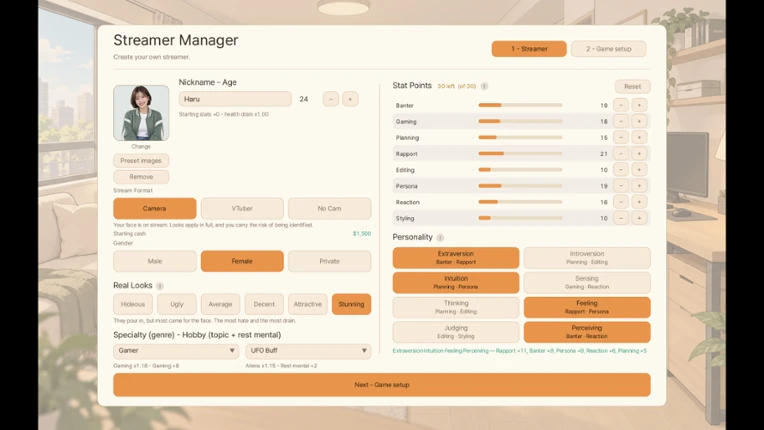Decrease the Persona stat

tap(621, 186)
